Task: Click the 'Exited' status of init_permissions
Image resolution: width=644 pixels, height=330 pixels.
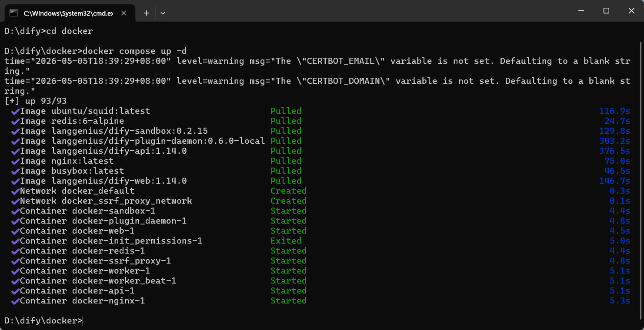Action: coord(286,241)
